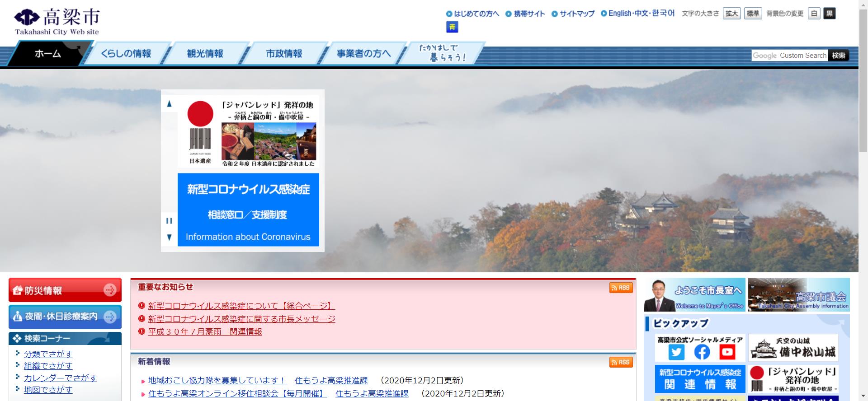
Task: Open 住もうよ高梁オンライン移住相談会 link
Action: (237, 393)
